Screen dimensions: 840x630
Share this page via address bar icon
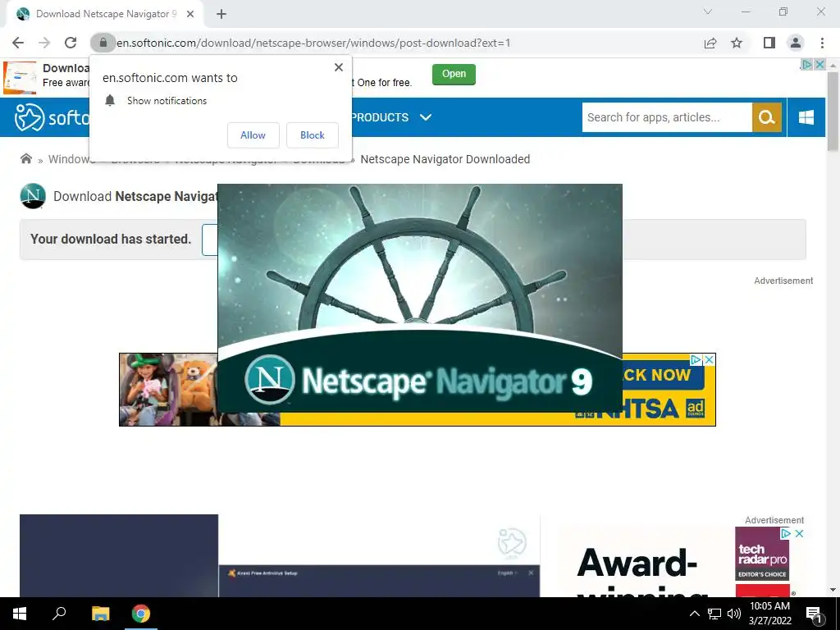[x=710, y=43]
